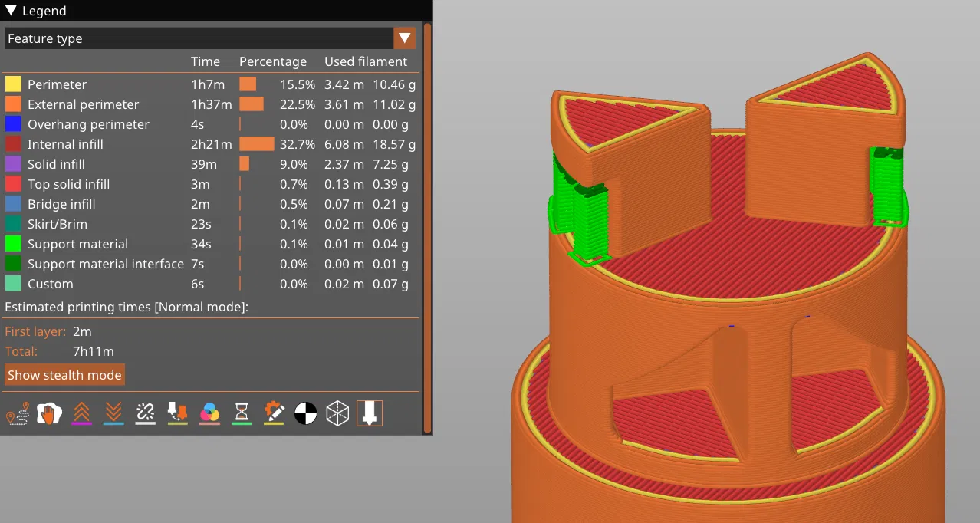This screenshot has height=523, width=980.
Task: Click the 18.57 g filament weight
Action: 394,144
